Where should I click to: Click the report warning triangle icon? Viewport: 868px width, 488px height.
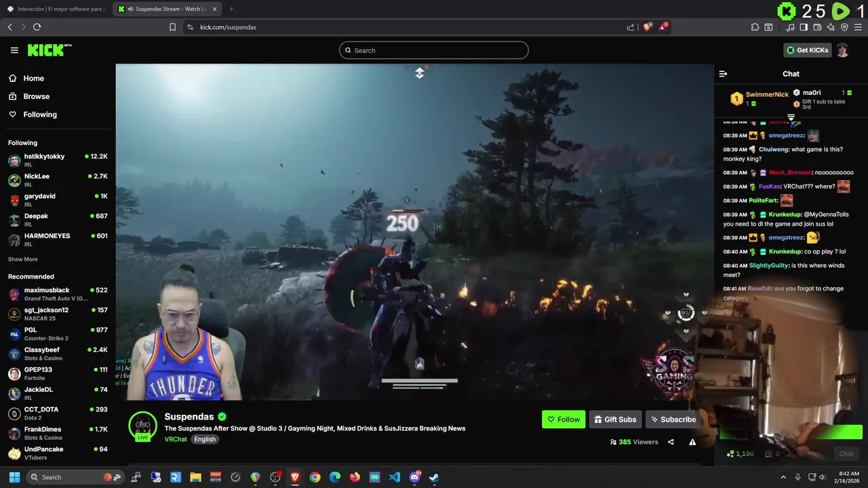tap(692, 442)
